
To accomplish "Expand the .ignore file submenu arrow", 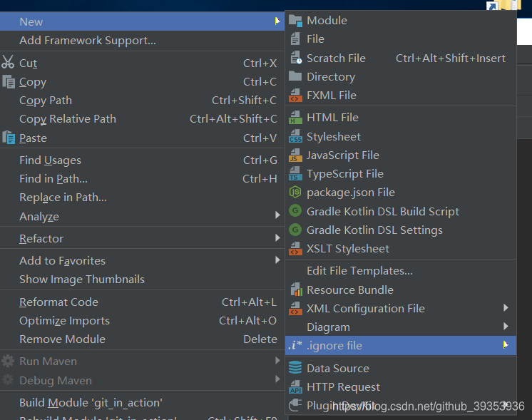I will coord(506,345).
